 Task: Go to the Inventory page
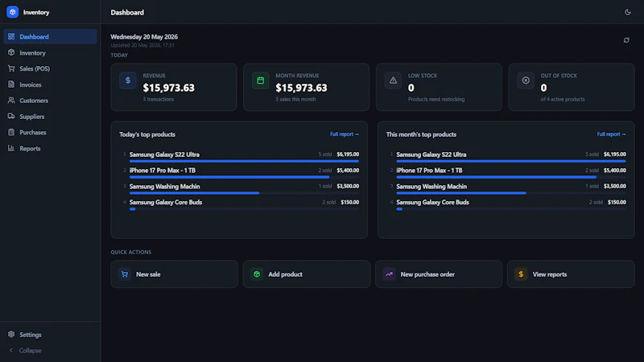(50, 52)
